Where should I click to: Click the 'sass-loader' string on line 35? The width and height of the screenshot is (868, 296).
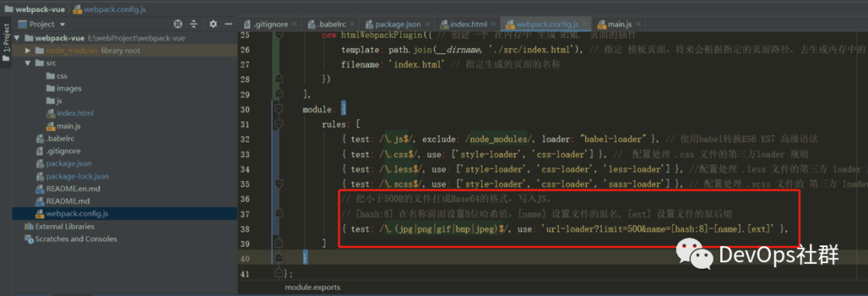631,184
